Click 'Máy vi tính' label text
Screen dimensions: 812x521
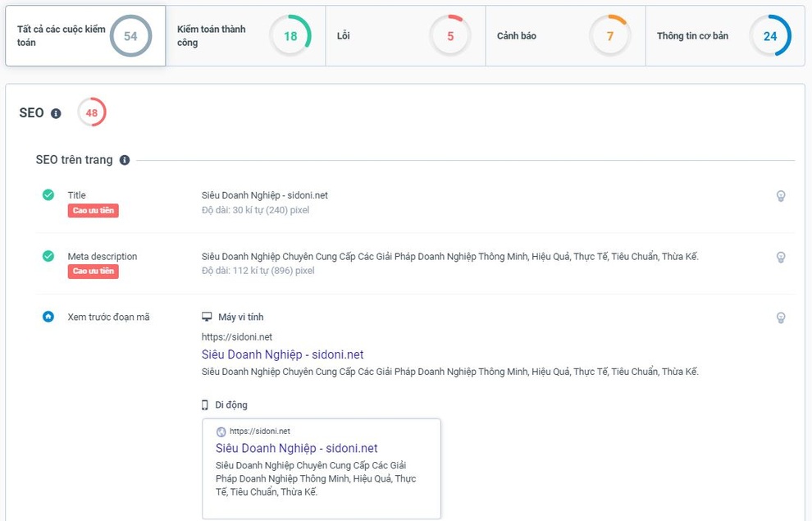[x=241, y=317]
